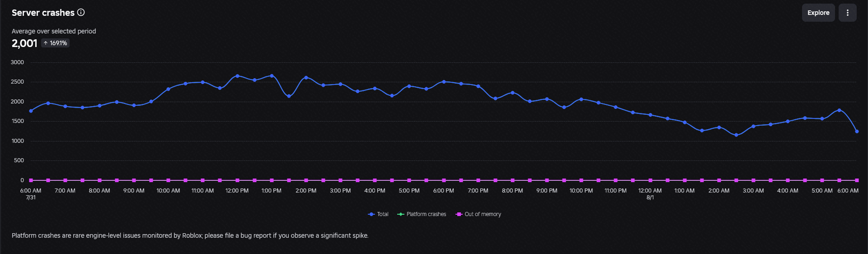Screen dimensions: 868x254
Task: Click the Total data point at 6:00 PM
Action: tap(444, 82)
